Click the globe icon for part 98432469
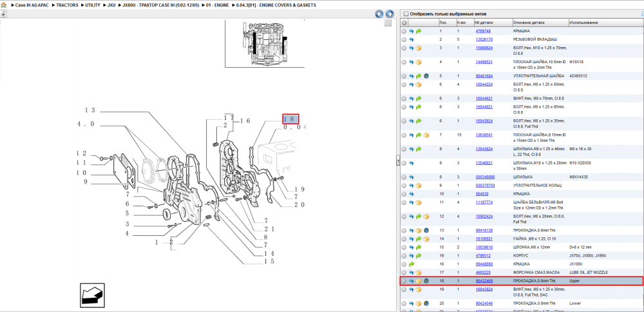Image resolution: width=644 pixels, height=312 pixels. [x=426, y=281]
